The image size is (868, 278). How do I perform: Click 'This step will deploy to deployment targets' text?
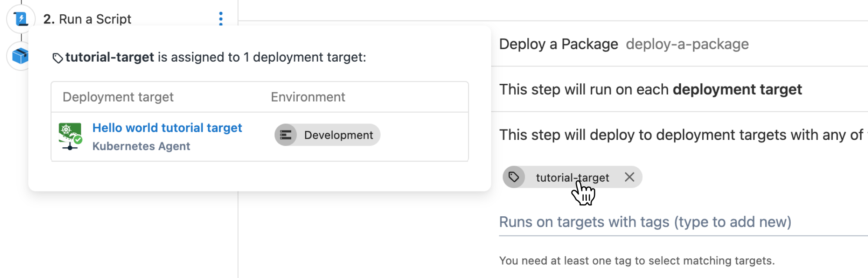click(684, 135)
